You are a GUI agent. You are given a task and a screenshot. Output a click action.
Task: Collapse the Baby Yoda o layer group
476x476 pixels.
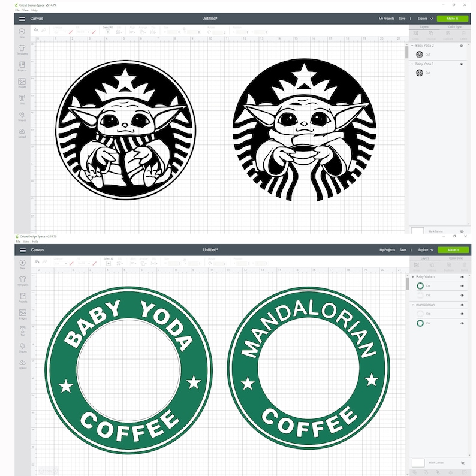click(x=413, y=277)
